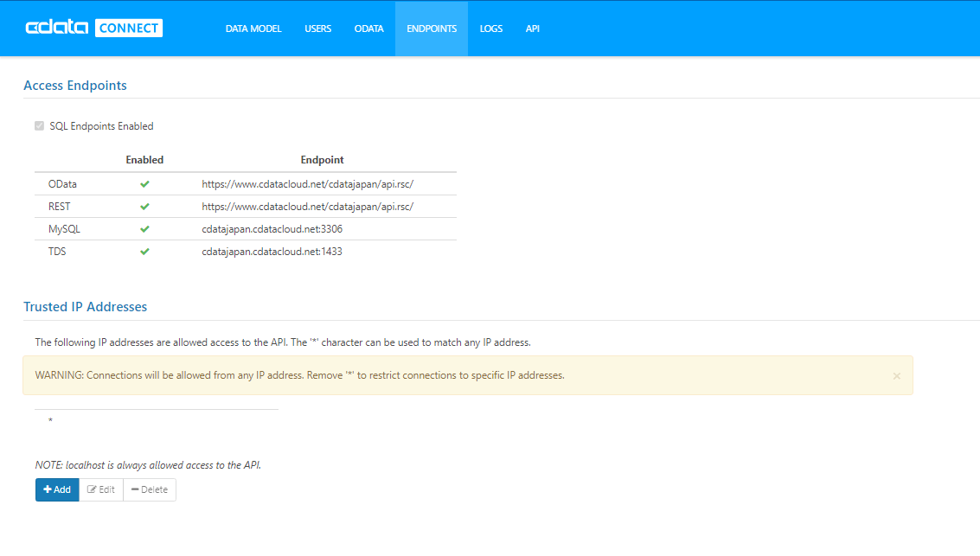Image resolution: width=980 pixels, height=556 pixels.
Task: Click the Delete button below the IP list
Action: click(149, 489)
